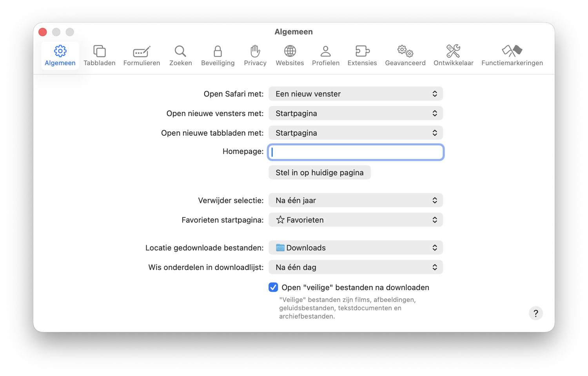This screenshot has height=376, width=588.
Task: Open the Verwijder selectie dropdown
Action: pos(355,200)
